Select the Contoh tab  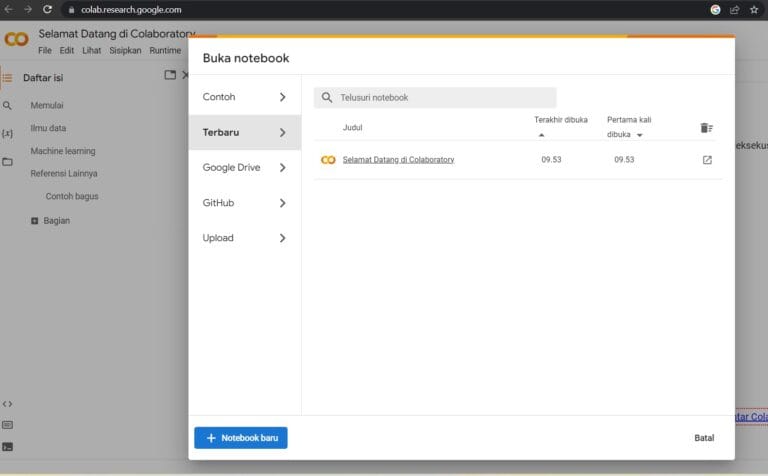pyautogui.click(x=244, y=97)
